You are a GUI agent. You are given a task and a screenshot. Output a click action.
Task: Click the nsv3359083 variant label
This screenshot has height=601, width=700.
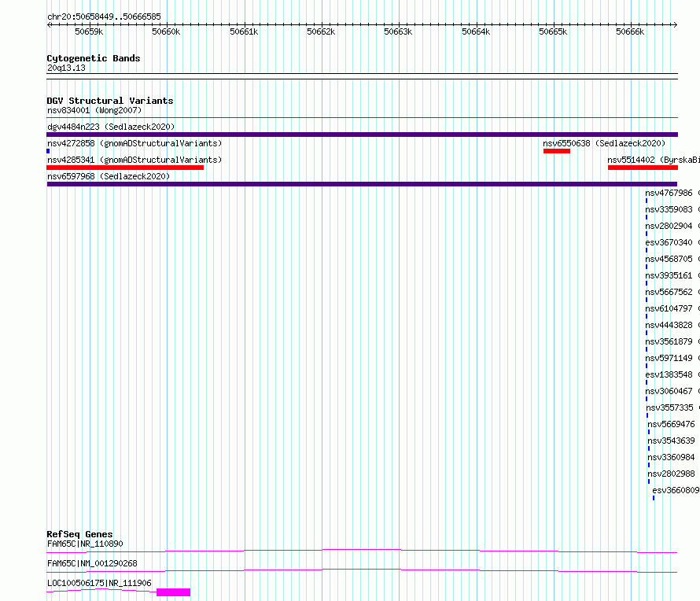(672, 209)
